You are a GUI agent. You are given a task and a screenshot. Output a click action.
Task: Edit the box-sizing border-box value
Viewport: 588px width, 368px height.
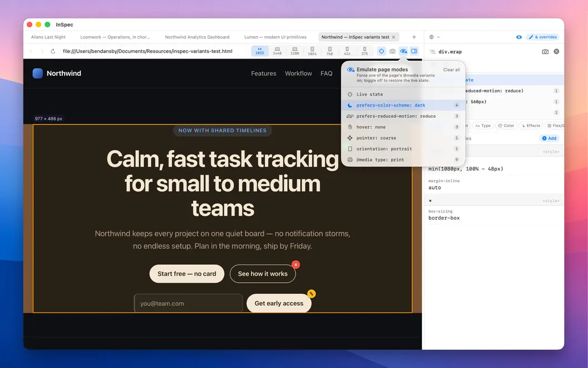444,218
